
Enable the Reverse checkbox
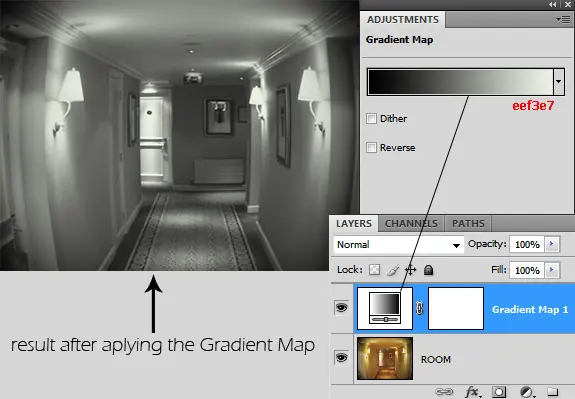pos(371,147)
